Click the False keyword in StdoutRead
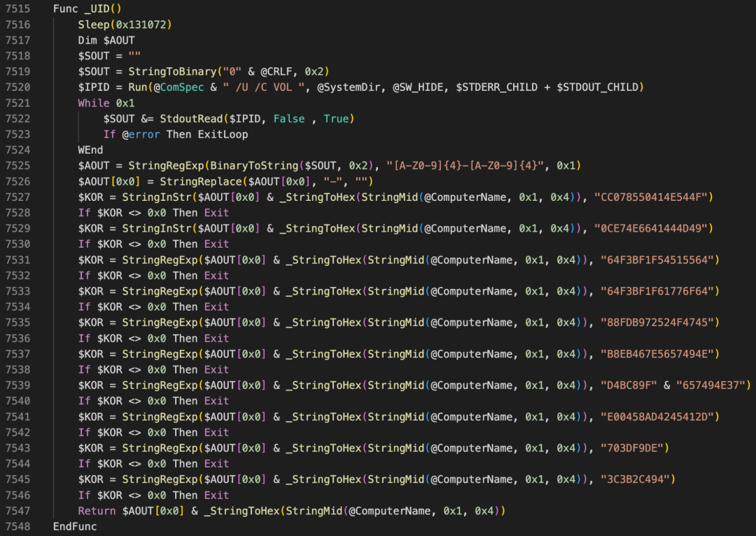 point(289,118)
